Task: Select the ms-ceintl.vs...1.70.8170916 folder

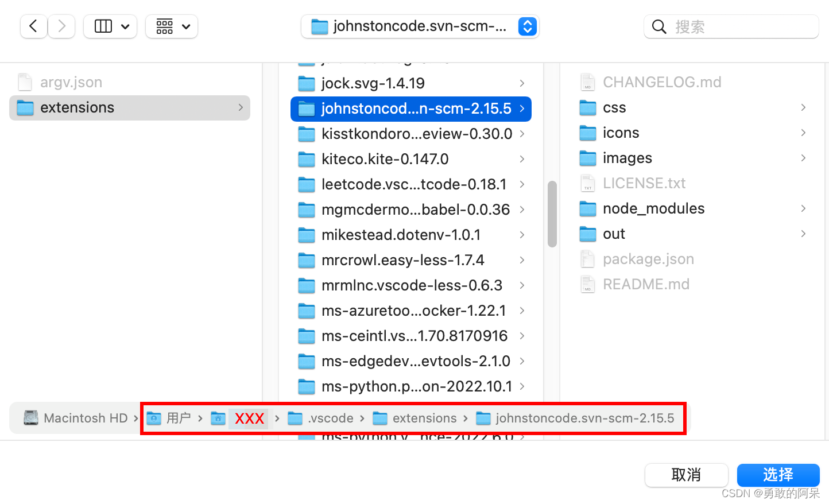Action: 411,336
